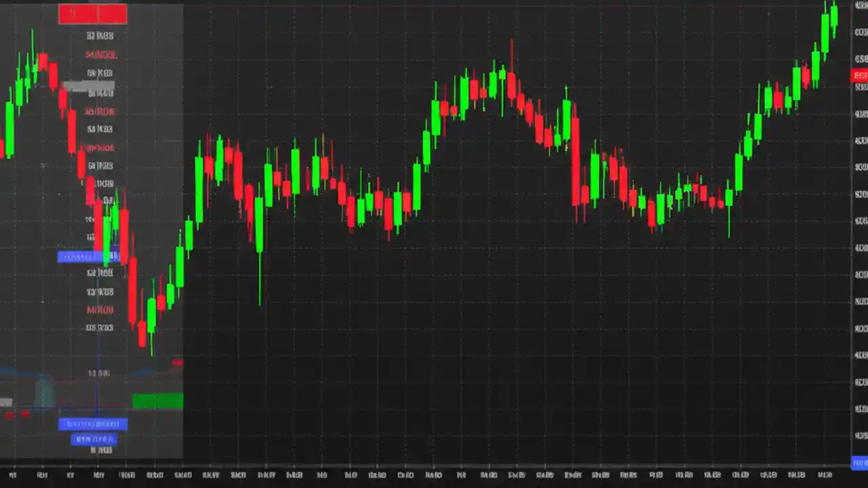Click the wide blue button near the panel bottom

(94, 424)
